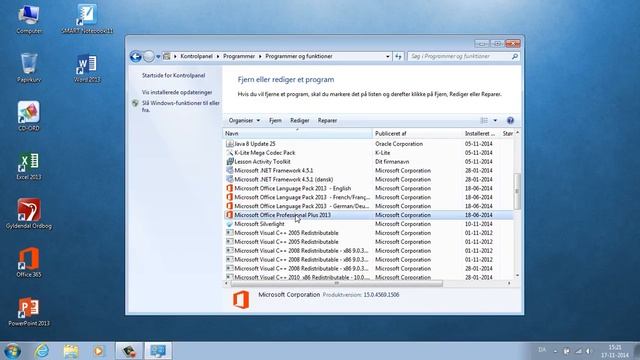Launch Excel 2013 desktop shortcut
This screenshot has height=360, width=640.
(x=29, y=166)
